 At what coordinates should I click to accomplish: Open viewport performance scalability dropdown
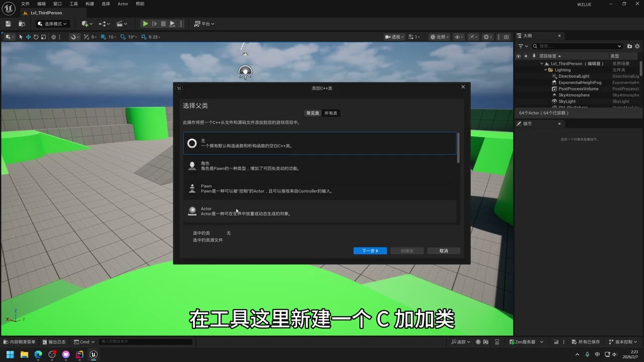tap(473, 37)
